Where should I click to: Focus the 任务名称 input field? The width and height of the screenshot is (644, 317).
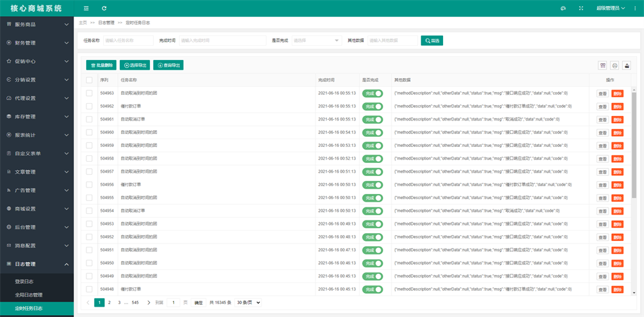129,41
